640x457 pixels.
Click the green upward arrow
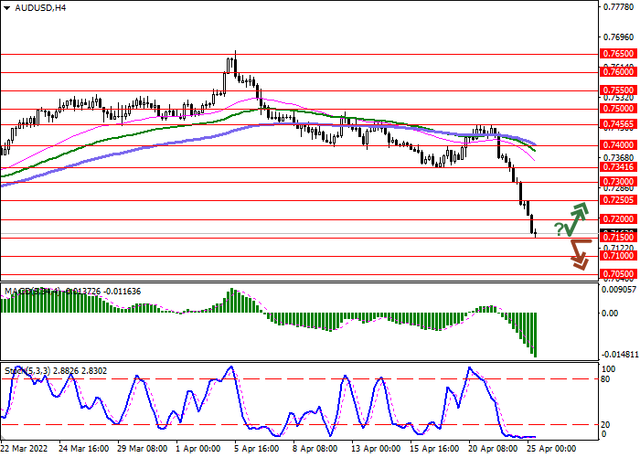click(578, 216)
